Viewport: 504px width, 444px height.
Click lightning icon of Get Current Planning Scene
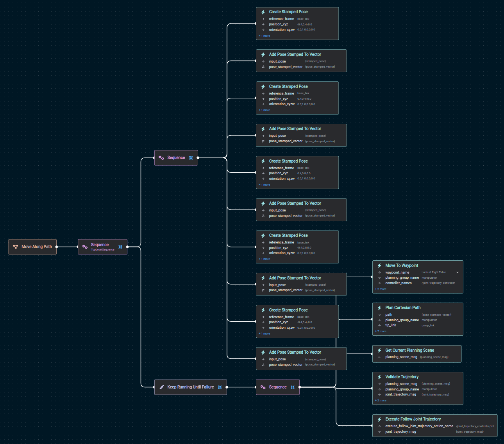pyautogui.click(x=379, y=350)
